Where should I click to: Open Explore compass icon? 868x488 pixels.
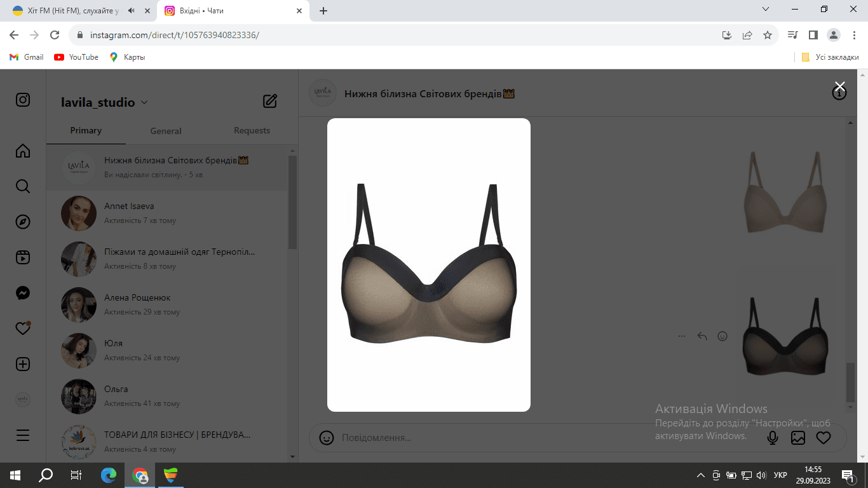pos(23,222)
